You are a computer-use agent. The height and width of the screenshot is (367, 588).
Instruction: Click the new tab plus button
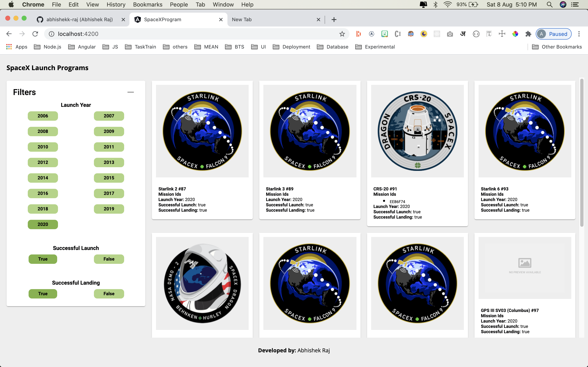click(x=334, y=20)
